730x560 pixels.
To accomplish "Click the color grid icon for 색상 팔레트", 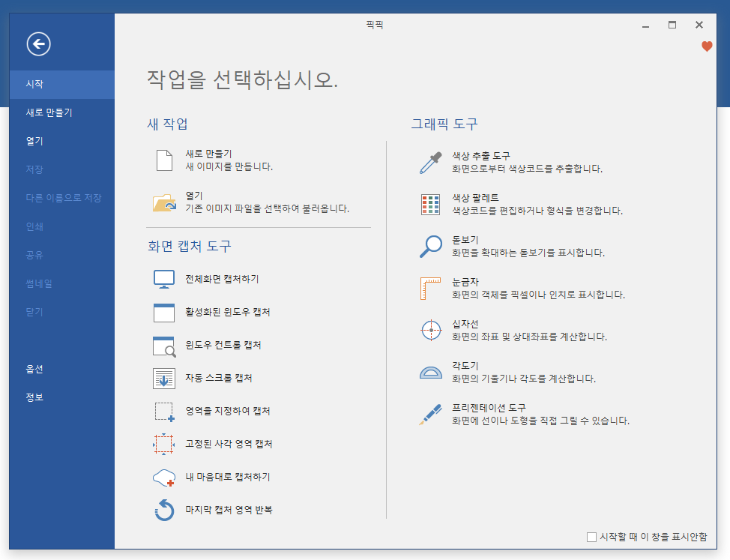I will 431,205.
